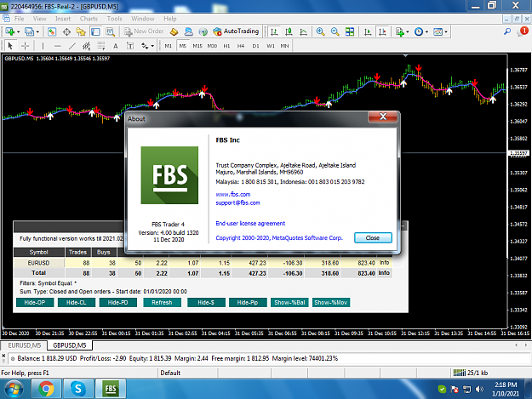Screen dimensions: 532x399
Task: Open the MetaEditor yellow book icon
Action: pos(174,31)
